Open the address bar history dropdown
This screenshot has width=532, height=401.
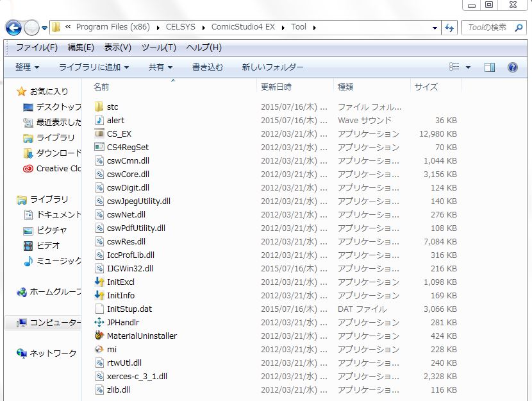(435, 28)
